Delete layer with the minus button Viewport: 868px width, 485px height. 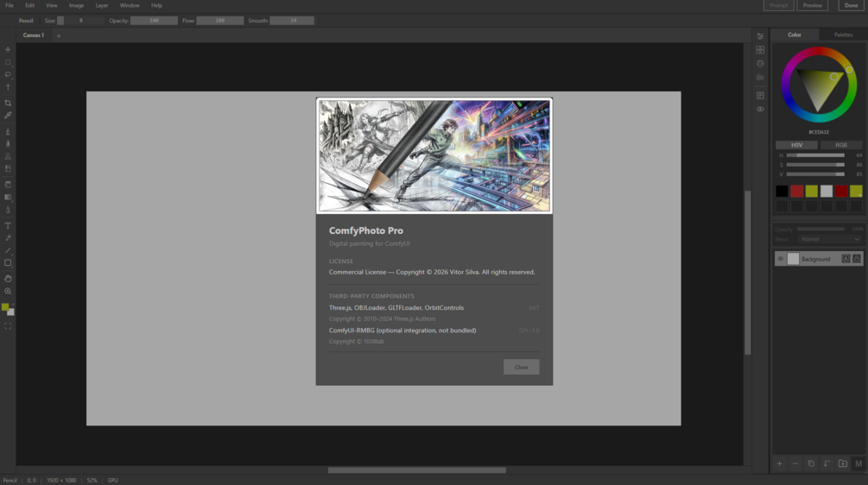tap(795, 463)
